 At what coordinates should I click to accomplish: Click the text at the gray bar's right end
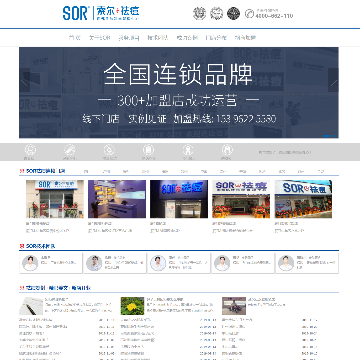coord(285,152)
